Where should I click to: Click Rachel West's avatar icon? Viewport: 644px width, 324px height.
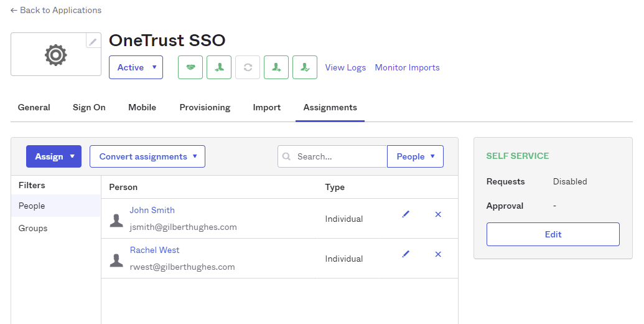116,260
